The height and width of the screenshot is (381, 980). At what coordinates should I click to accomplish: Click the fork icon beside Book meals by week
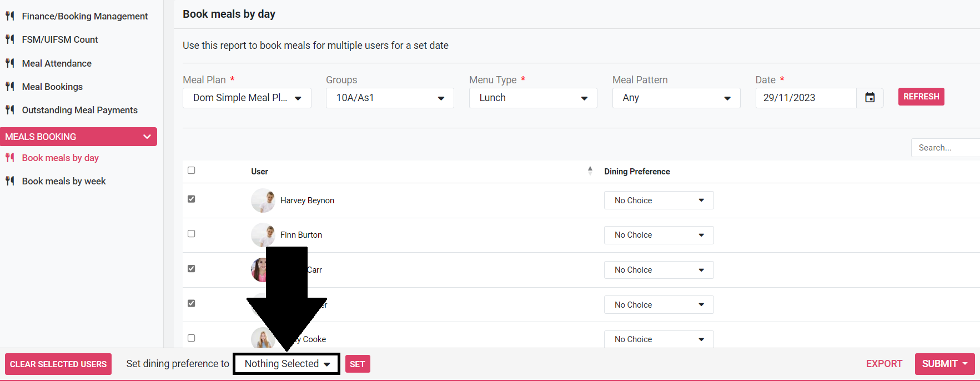pyautogui.click(x=10, y=181)
